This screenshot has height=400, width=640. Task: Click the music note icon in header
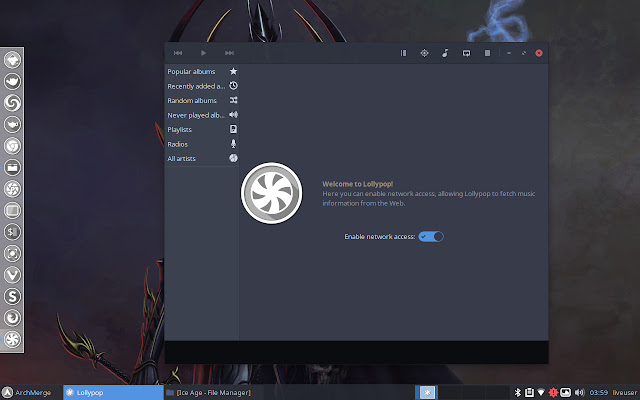(x=445, y=53)
